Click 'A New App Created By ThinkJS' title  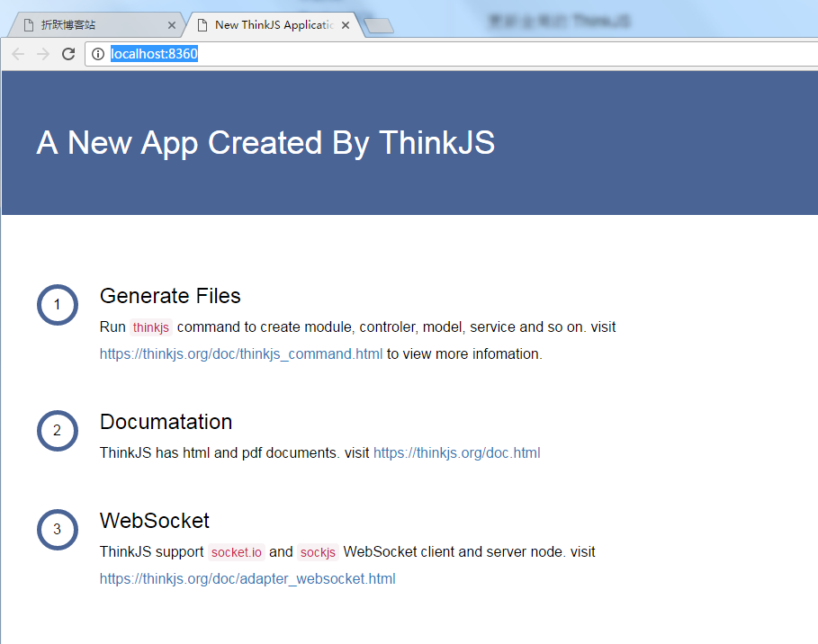(x=265, y=143)
